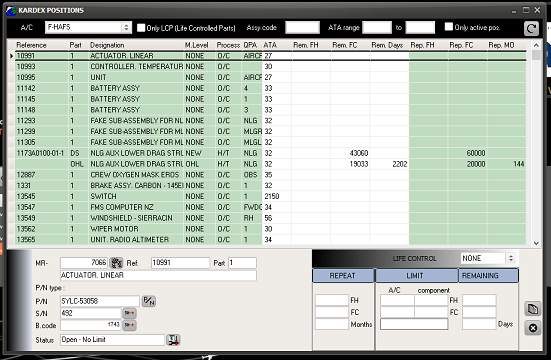This screenshot has width=551, height=360.
Task: Click the Rem. FC column header
Action: (x=350, y=45)
